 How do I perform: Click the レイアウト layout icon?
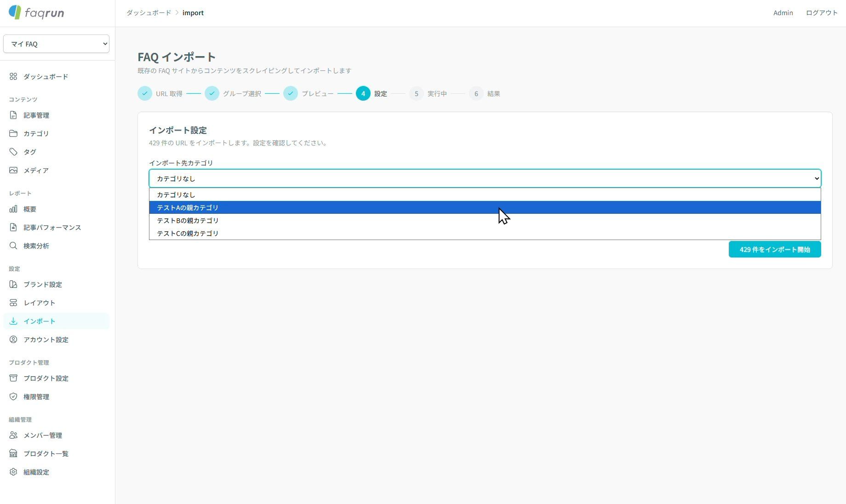coord(13,303)
